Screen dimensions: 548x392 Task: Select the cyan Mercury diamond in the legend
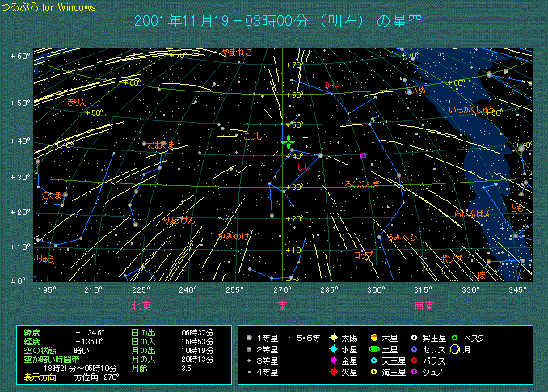click(x=333, y=348)
